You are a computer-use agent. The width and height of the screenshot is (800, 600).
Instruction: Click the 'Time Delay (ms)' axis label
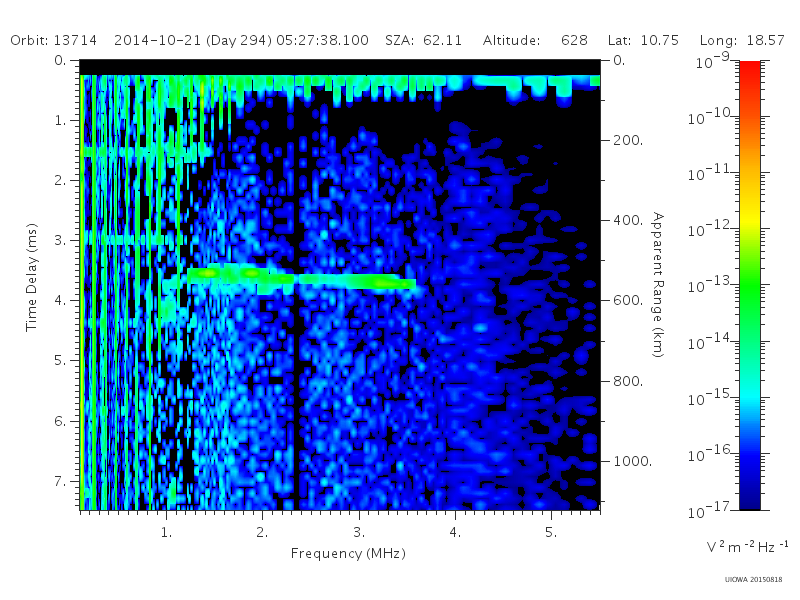coord(32,277)
